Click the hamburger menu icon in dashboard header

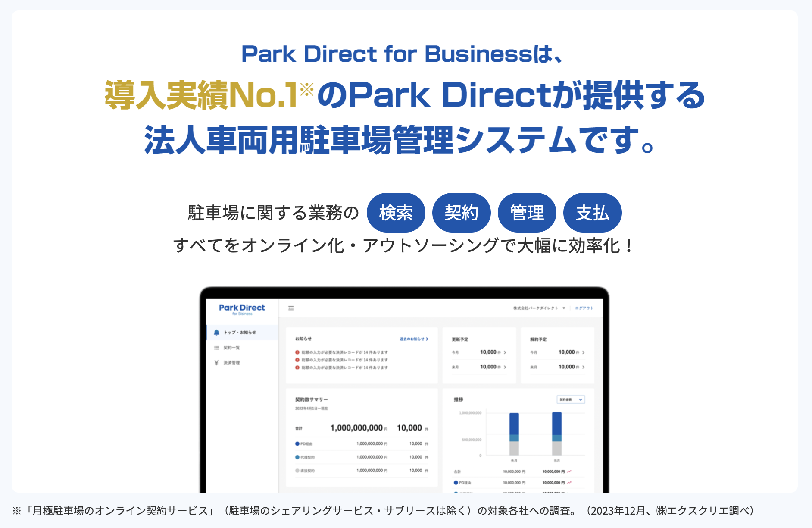(x=291, y=308)
